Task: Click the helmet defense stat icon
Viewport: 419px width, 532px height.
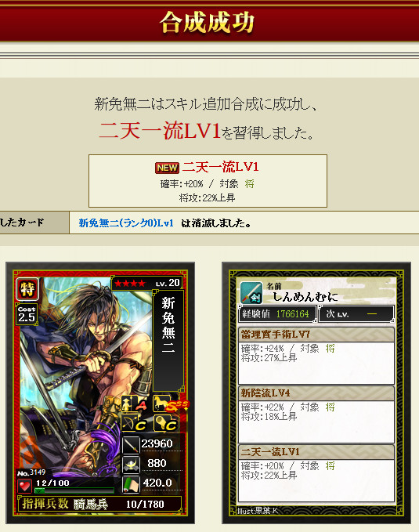Action: pos(131,464)
